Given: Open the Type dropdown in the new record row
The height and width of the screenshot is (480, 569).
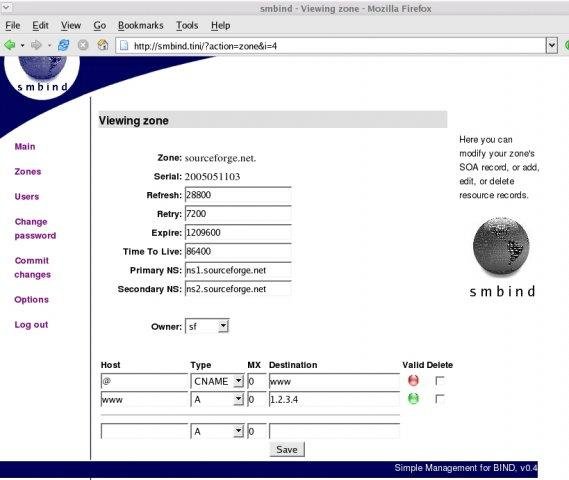Looking at the screenshot, I should tap(217, 431).
